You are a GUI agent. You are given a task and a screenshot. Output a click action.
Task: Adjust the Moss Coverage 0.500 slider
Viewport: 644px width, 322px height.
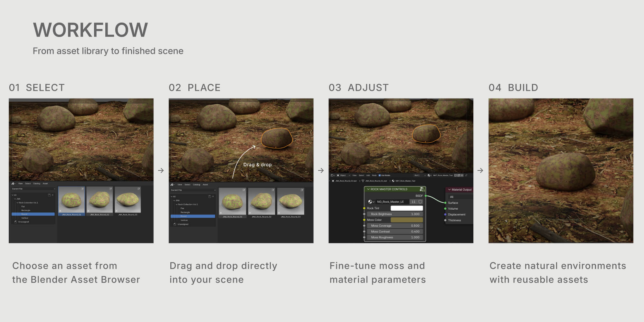[395, 226]
